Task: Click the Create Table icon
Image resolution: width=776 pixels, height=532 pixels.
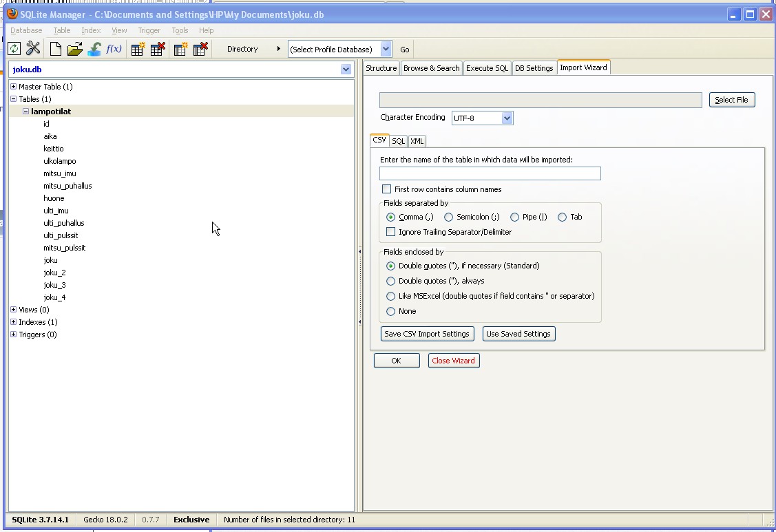Action: point(137,48)
